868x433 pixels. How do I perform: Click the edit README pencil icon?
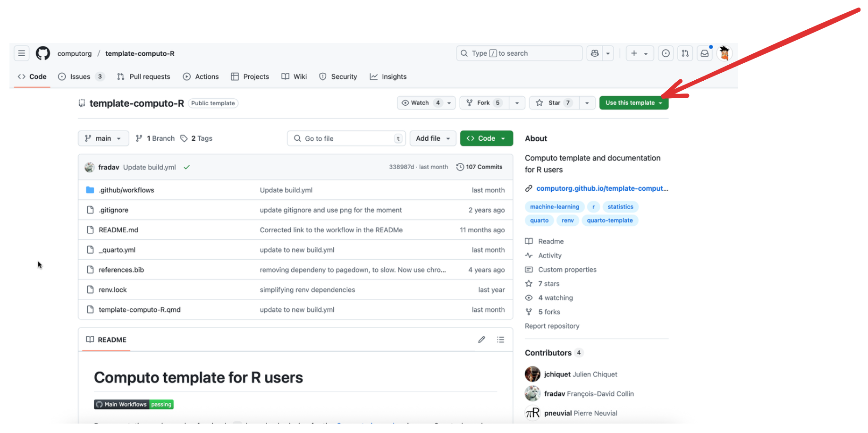pyautogui.click(x=481, y=340)
